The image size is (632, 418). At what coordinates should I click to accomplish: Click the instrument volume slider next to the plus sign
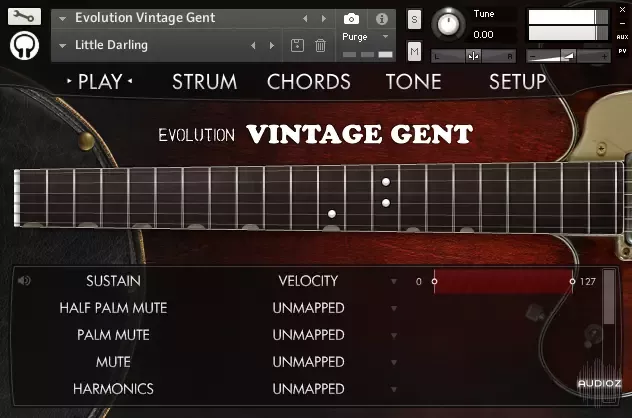(x=568, y=56)
